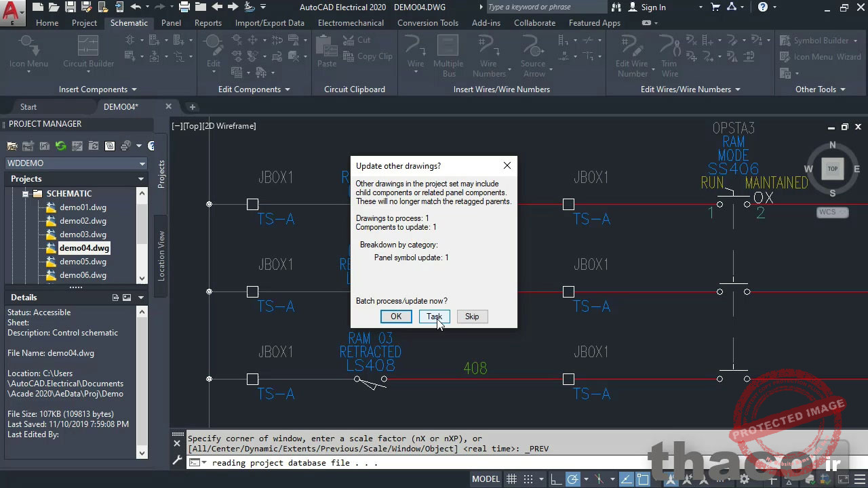Select the Multiple Bus tool

pos(448,54)
